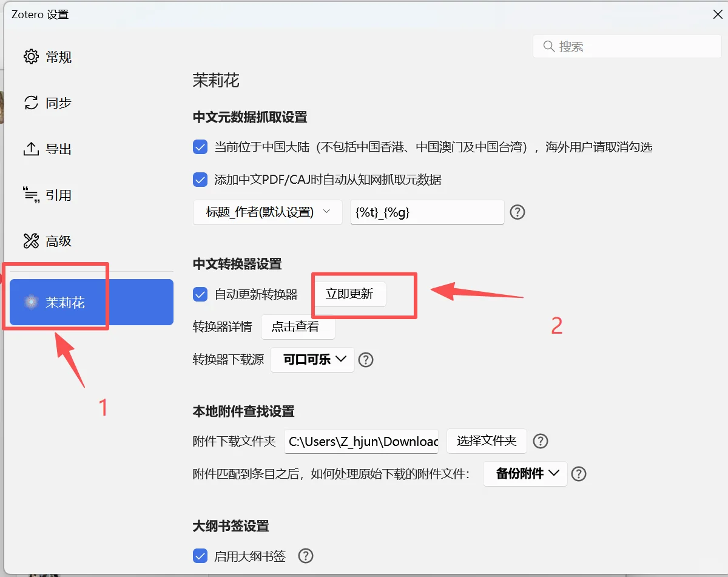Click the 引用 citation quote icon
Image resolution: width=728 pixels, height=577 pixels.
[32, 195]
